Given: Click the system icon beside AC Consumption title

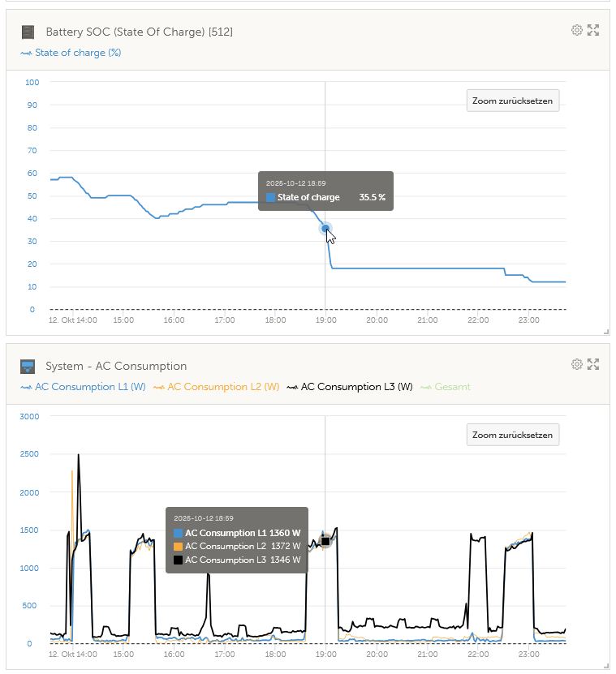Looking at the screenshot, I should 28,367.
